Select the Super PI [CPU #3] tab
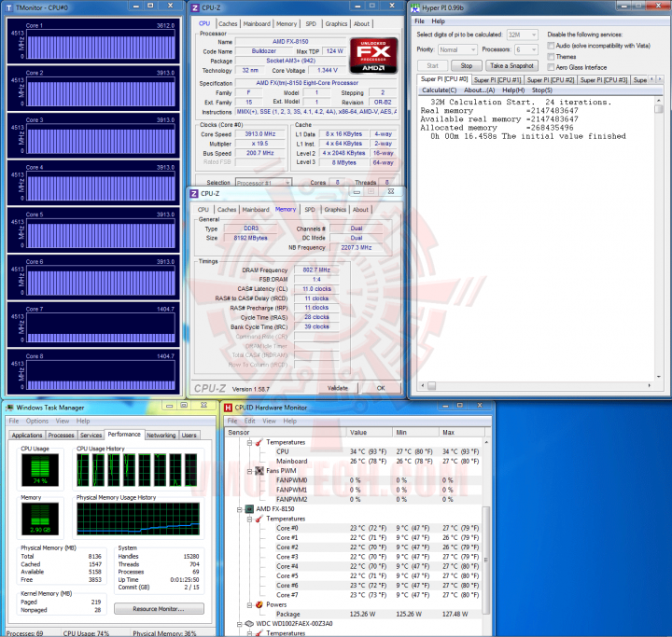The width and height of the screenshot is (672, 637). [x=604, y=80]
